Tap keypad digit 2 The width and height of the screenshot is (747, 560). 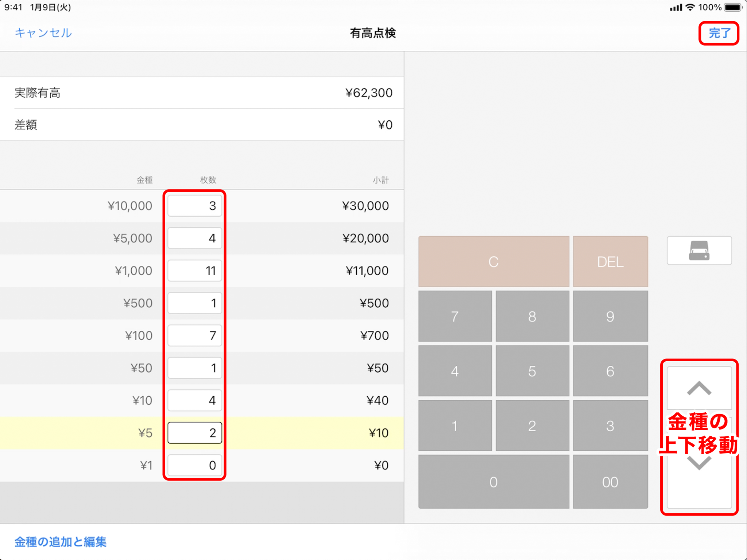point(532,425)
